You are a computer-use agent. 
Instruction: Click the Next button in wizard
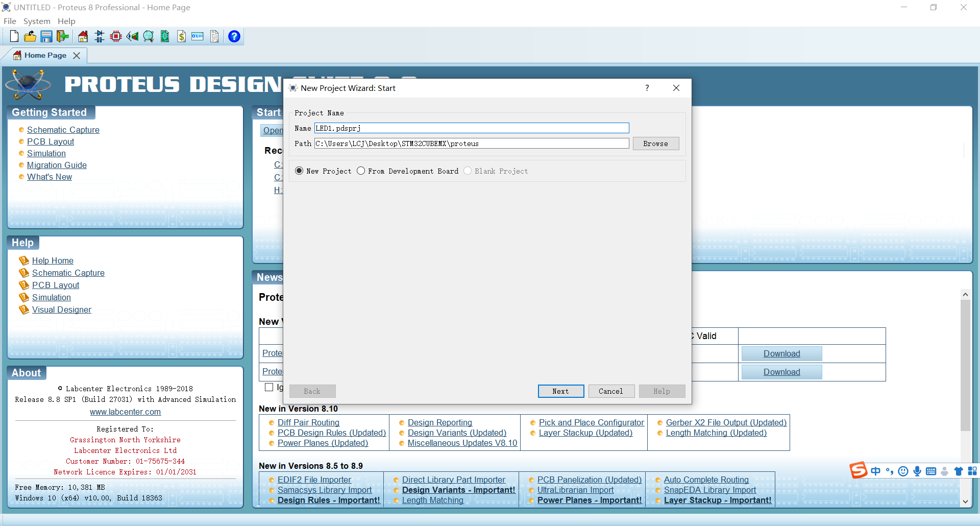pos(561,391)
